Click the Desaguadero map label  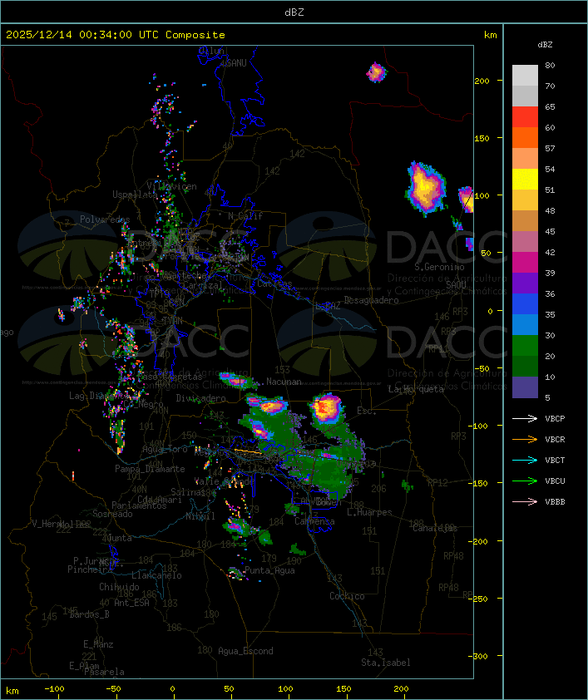[x=371, y=300]
